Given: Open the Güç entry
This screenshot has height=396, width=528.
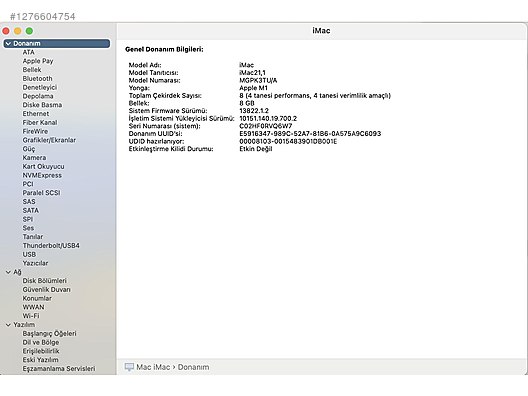Looking at the screenshot, I should coord(29,149).
